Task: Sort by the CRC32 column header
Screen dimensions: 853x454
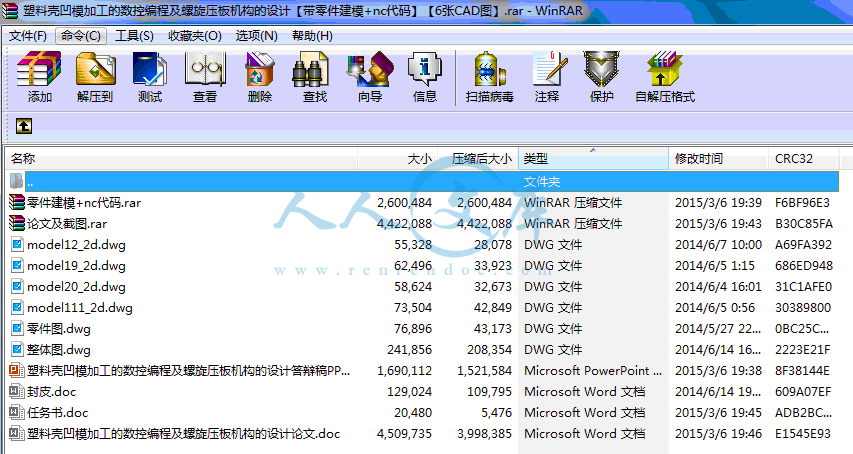Action: click(803, 159)
